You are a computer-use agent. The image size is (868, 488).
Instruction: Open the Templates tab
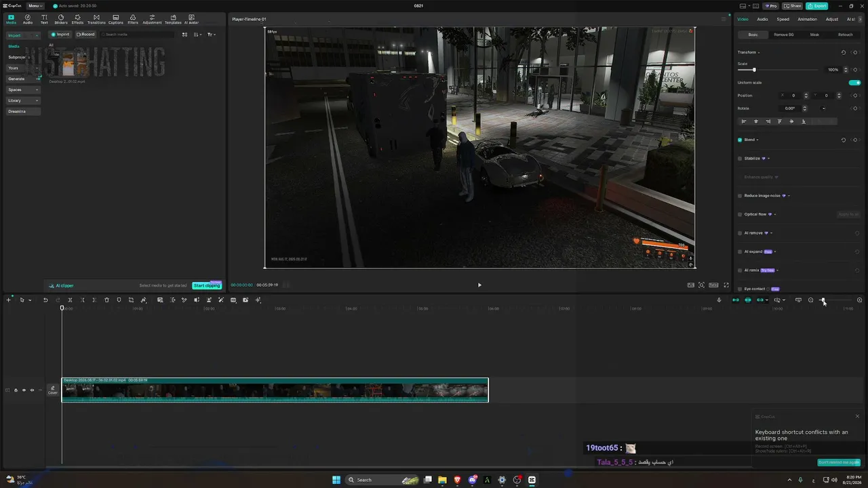(173, 19)
